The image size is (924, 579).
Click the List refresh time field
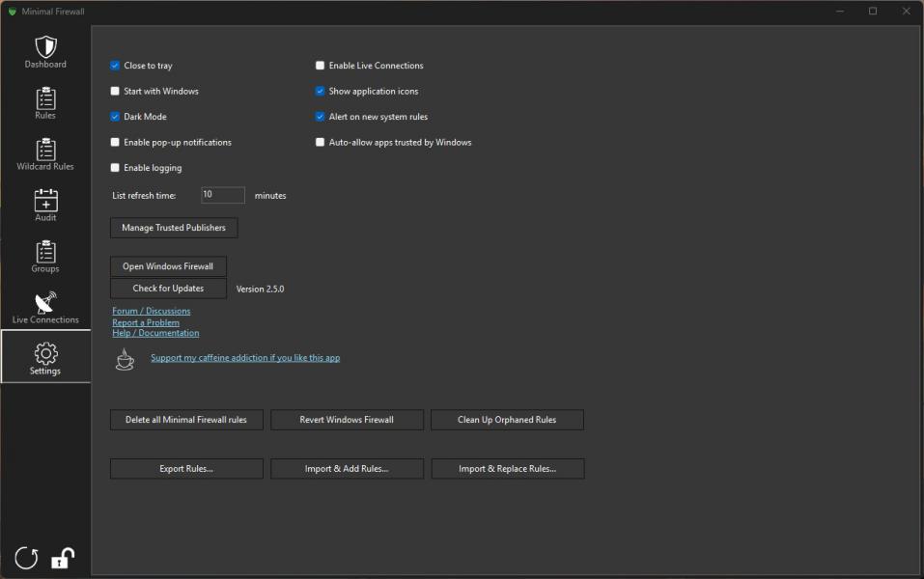[x=222, y=195]
